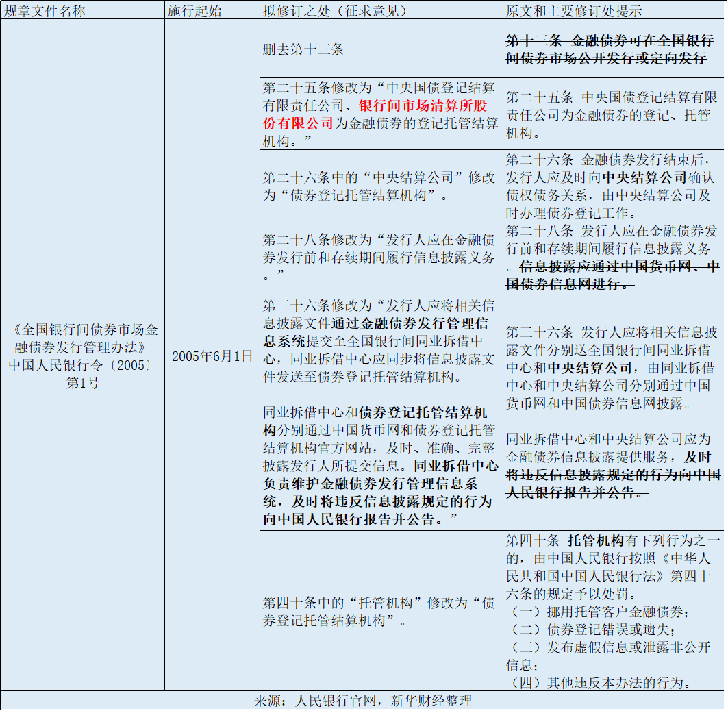Select the 来源：人民银行官网 footer row
728x711 pixels.
363,701
